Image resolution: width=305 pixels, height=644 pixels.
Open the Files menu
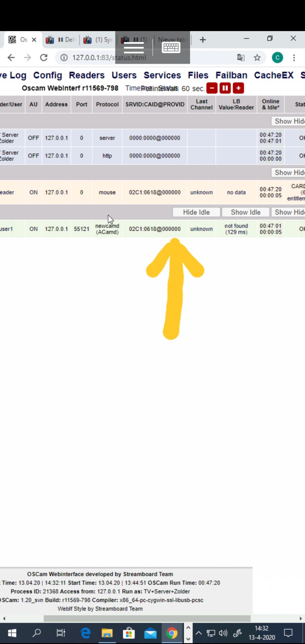(x=198, y=75)
